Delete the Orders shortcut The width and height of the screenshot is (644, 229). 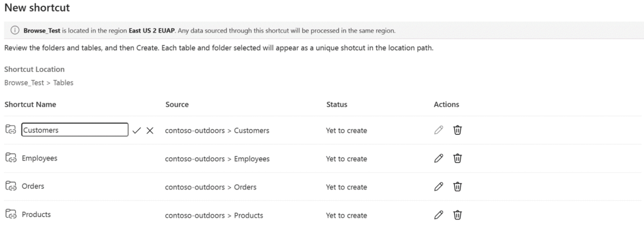pyautogui.click(x=458, y=187)
